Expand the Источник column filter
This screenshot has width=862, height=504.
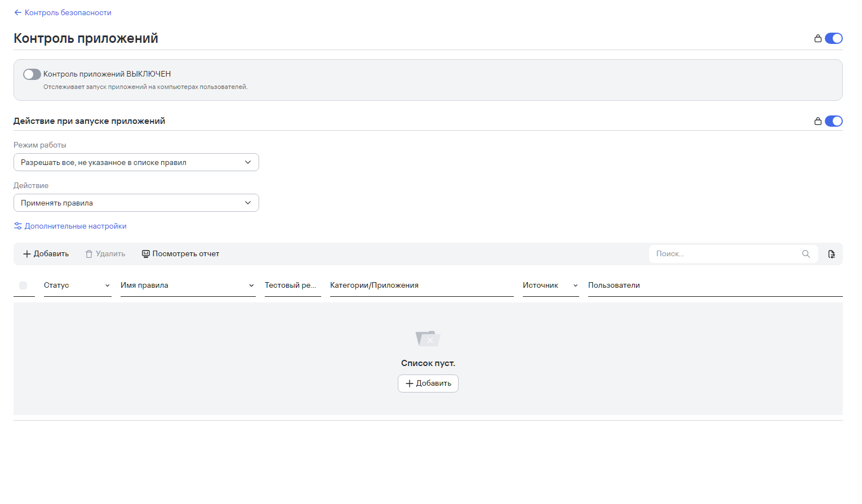pyautogui.click(x=575, y=286)
